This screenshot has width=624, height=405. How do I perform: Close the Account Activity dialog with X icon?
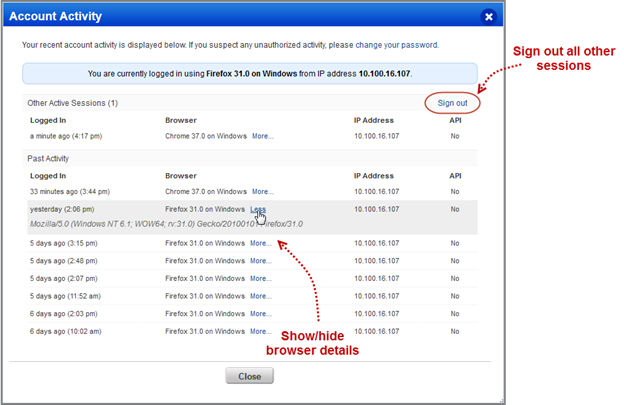click(489, 16)
